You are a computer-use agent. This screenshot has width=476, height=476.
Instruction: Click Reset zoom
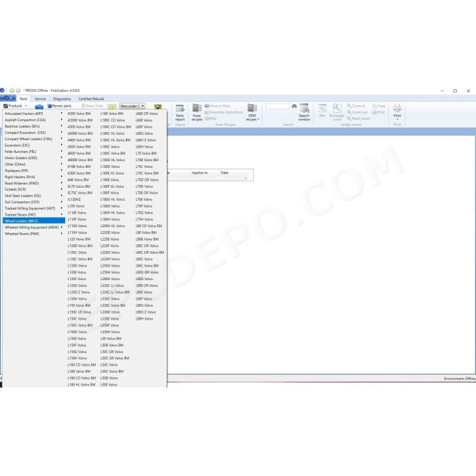click(358, 118)
